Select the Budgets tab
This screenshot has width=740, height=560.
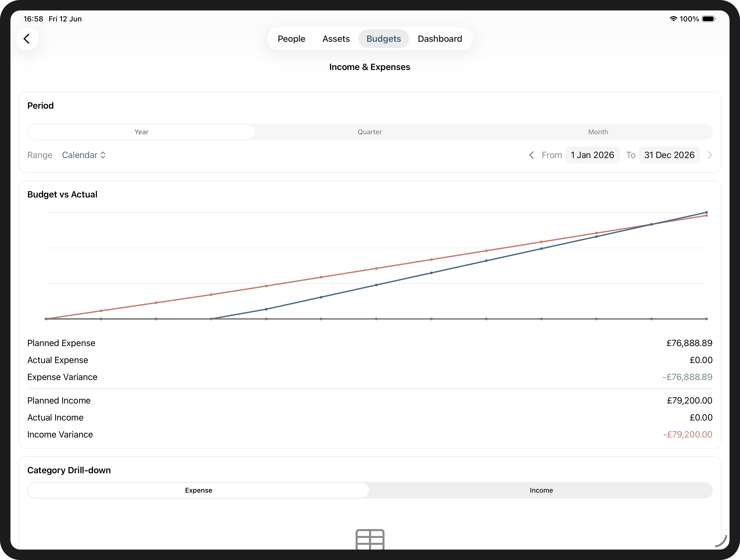tap(384, 39)
